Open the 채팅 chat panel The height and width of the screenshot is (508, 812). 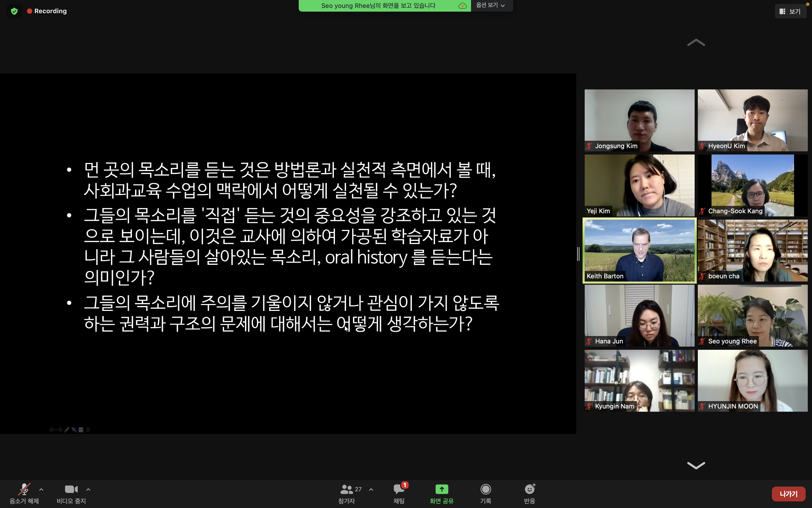tap(399, 493)
